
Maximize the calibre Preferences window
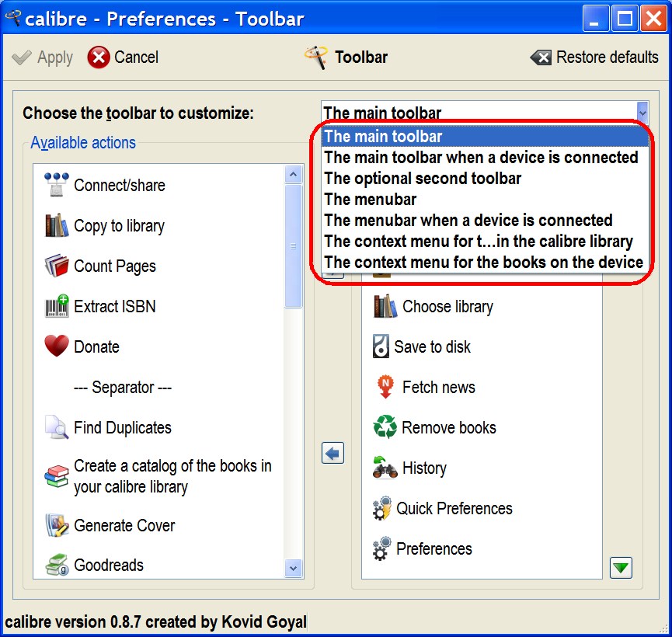tap(624, 19)
